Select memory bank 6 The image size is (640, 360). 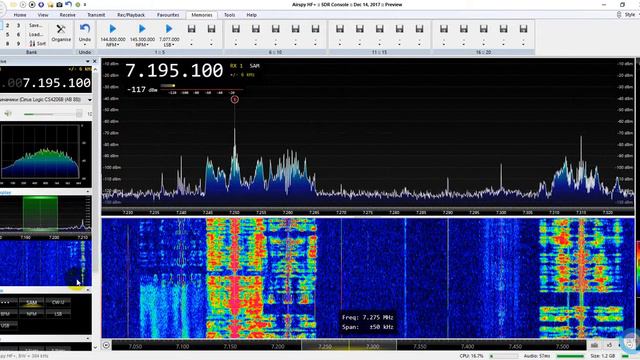[18, 34]
